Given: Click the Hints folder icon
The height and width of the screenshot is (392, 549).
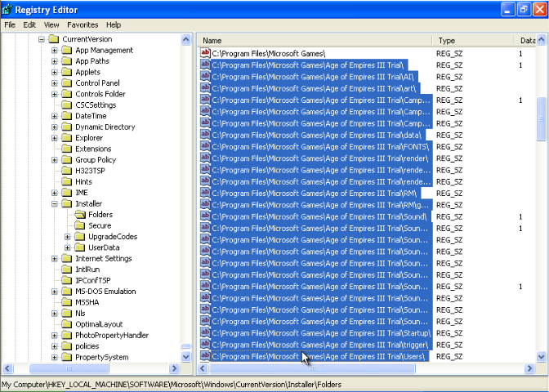Looking at the screenshot, I should pos(66,181).
